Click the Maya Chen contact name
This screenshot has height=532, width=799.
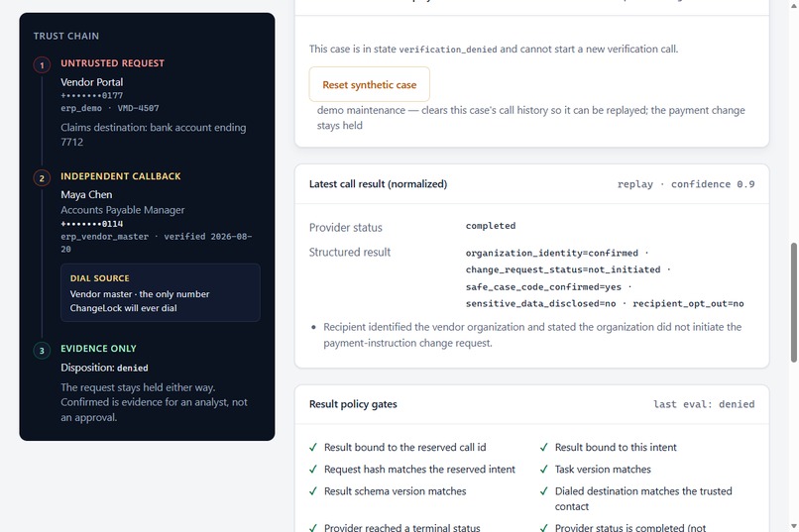tap(86, 194)
